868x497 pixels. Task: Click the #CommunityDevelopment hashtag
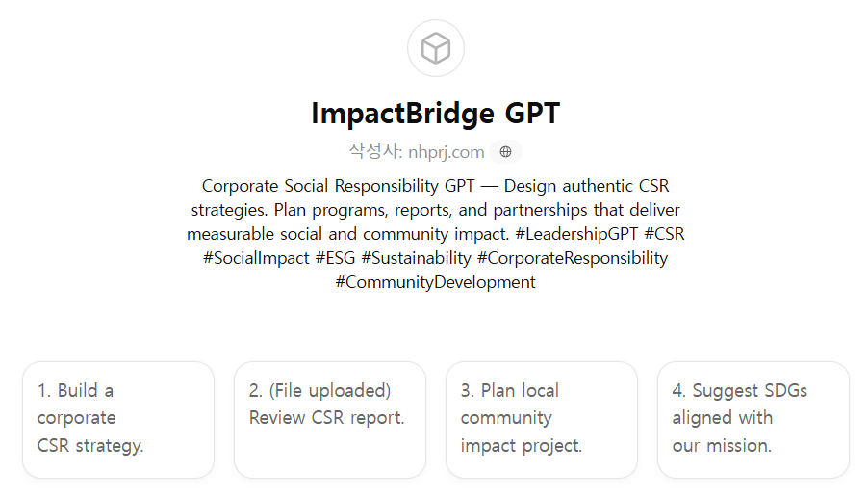click(435, 282)
